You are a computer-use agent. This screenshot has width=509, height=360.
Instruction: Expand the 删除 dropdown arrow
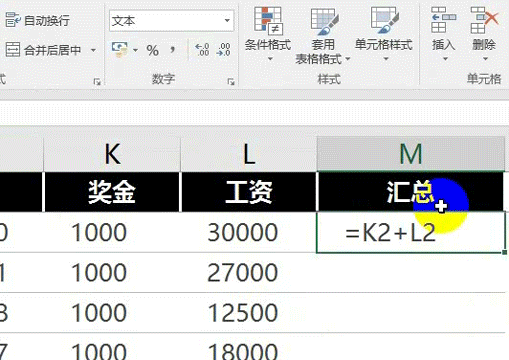485,59
